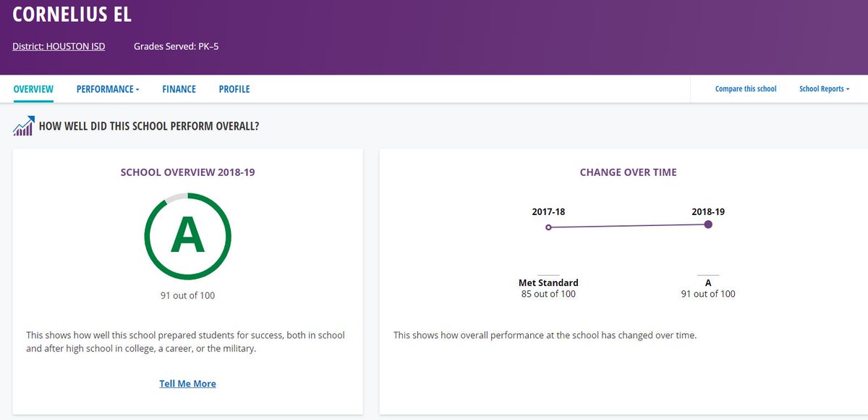This screenshot has height=420, width=868.
Task: Switch to the Overview tab
Action: tap(33, 89)
